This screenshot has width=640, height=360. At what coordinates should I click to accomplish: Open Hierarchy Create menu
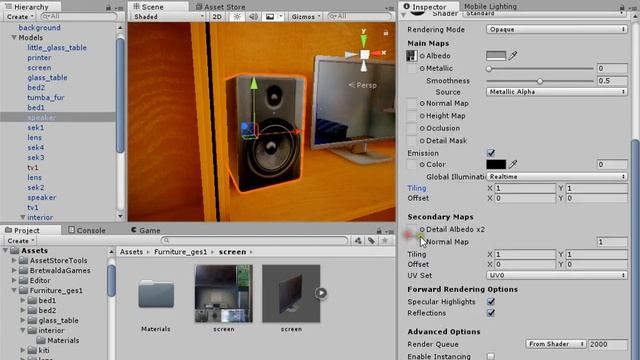(19, 16)
